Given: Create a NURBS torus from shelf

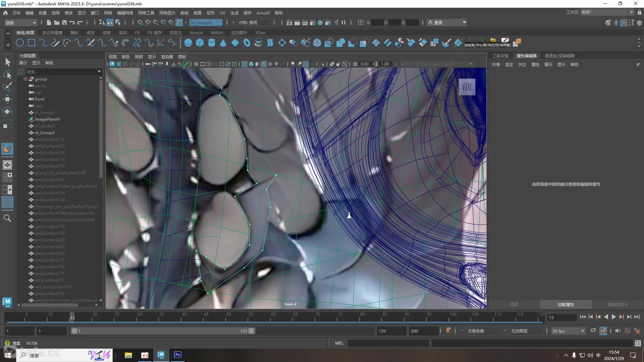Looking at the screenshot, I should 247,43.
